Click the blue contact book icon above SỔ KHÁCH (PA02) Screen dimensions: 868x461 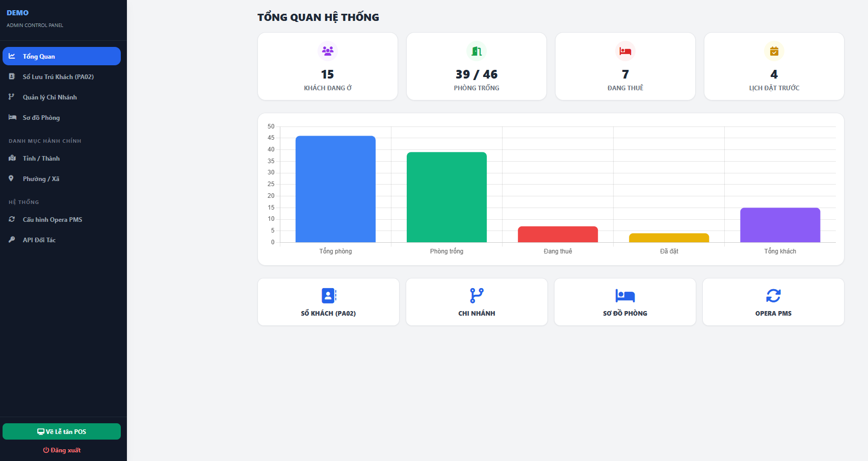329,296
